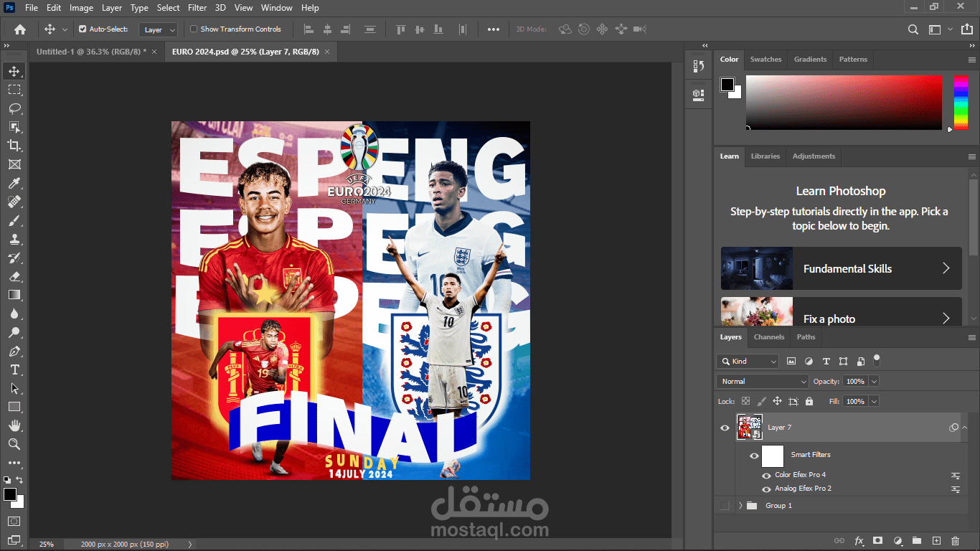Switch to the Untitled-1 document tab
The width and height of the screenshot is (980, 551).
click(x=90, y=52)
